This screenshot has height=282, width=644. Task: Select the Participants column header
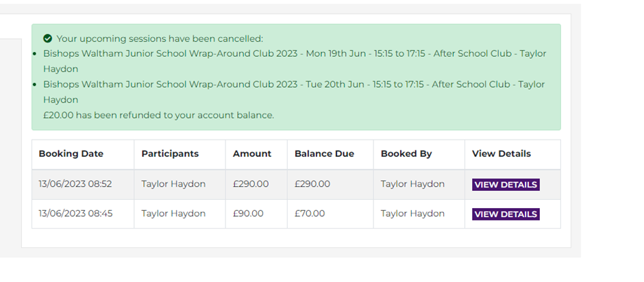170,154
